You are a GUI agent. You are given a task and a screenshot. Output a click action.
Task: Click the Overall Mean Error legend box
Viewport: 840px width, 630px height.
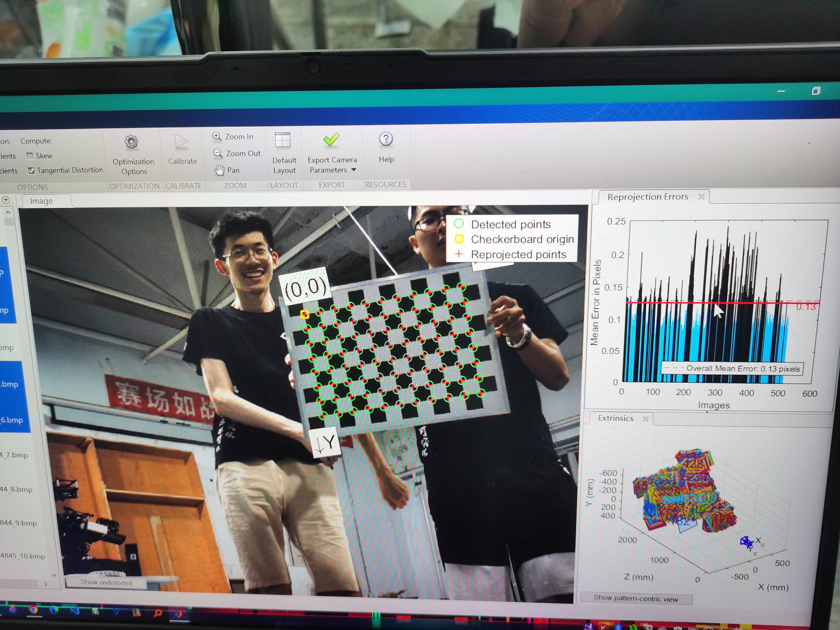[x=732, y=368]
